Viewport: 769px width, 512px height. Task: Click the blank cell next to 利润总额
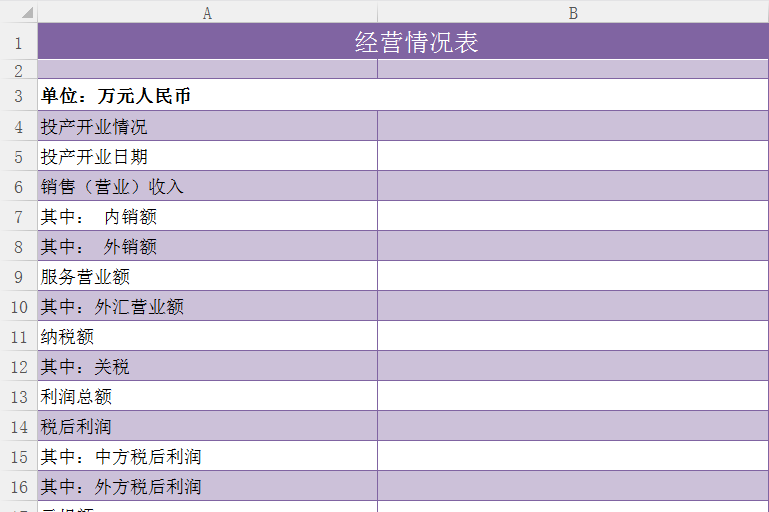click(573, 397)
